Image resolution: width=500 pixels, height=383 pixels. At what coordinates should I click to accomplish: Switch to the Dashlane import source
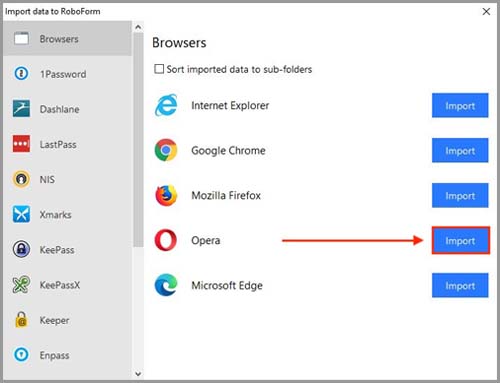click(68, 109)
